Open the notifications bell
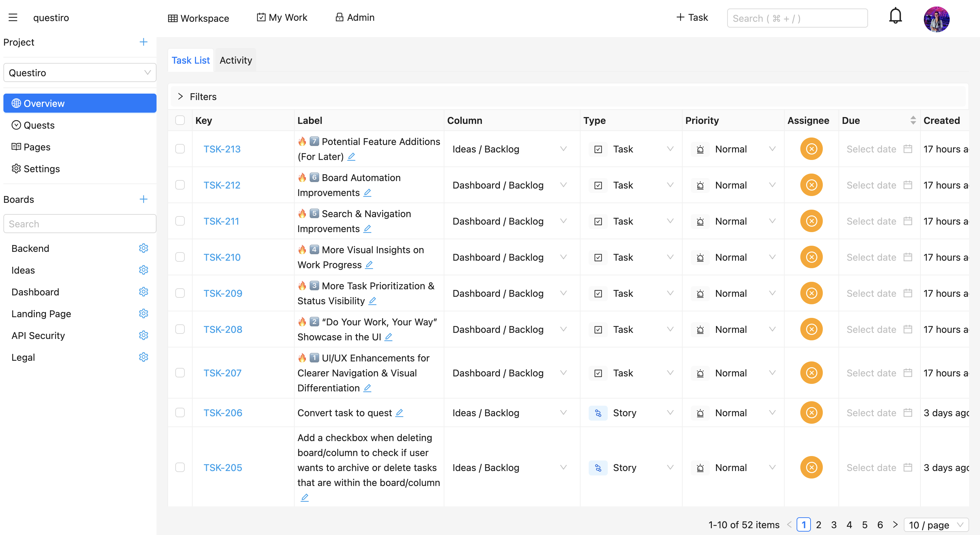 click(895, 16)
